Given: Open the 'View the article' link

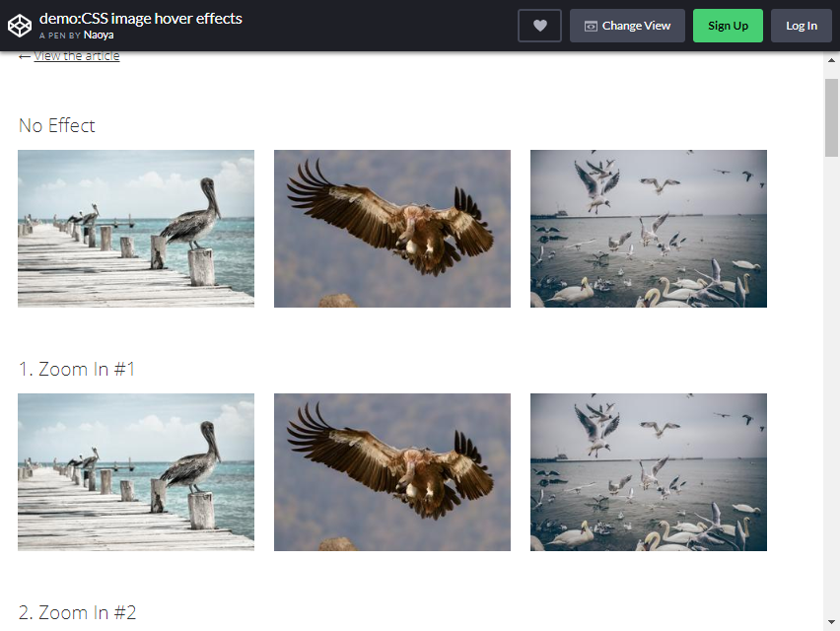Looking at the screenshot, I should click(77, 56).
